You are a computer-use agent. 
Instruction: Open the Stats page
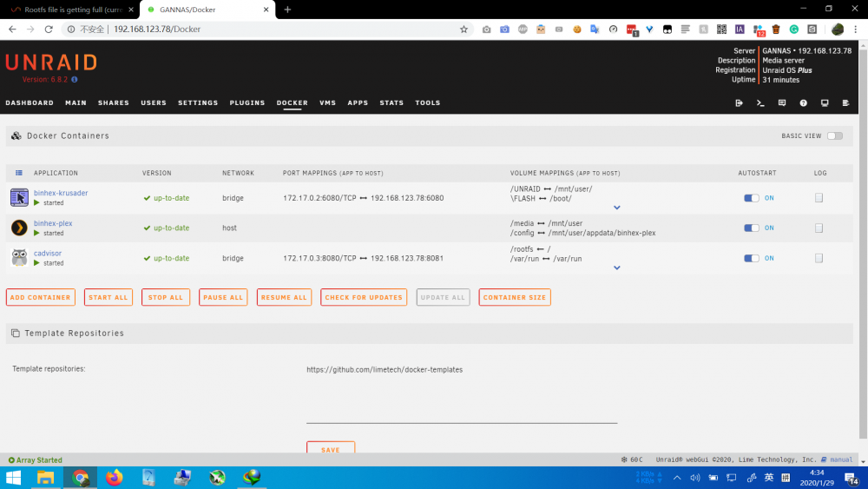pyautogui.click(x=391, y=103)
